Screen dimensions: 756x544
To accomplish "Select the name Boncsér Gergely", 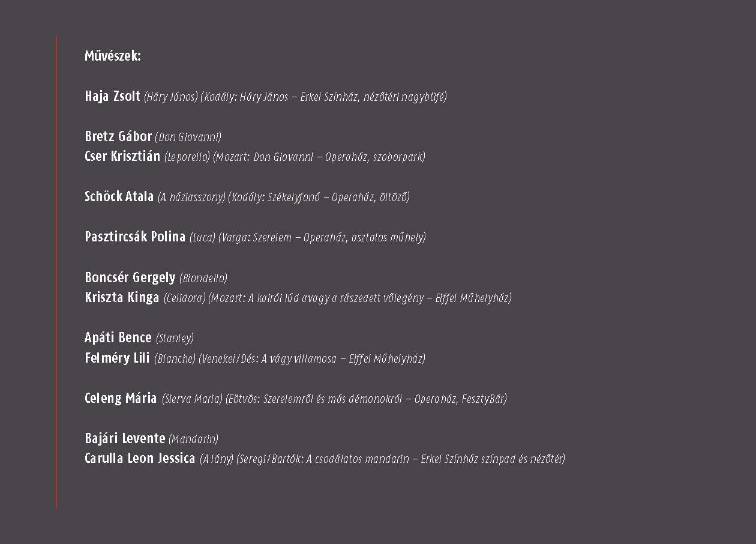I will click(x=130, y=277).
